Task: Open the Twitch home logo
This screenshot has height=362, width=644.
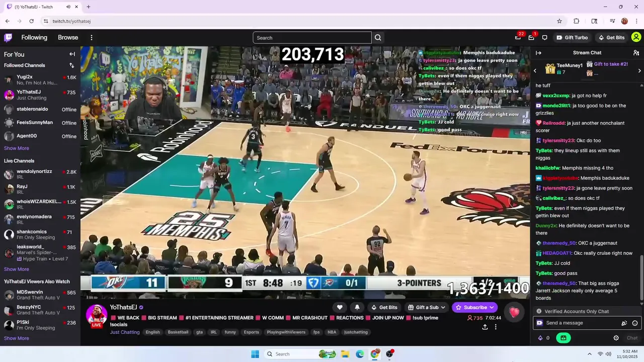Action: (x=8, y=37)
